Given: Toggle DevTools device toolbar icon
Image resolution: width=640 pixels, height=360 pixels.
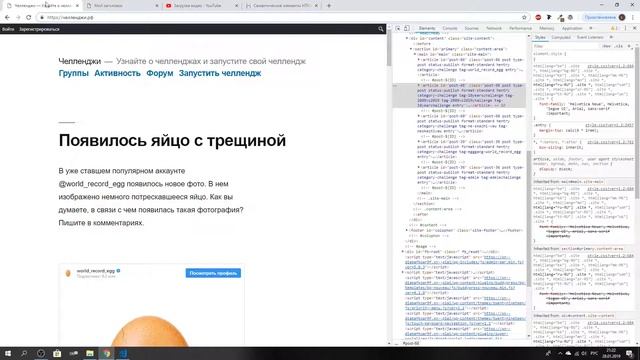Looking at the screenshot, I should (407, 28).
